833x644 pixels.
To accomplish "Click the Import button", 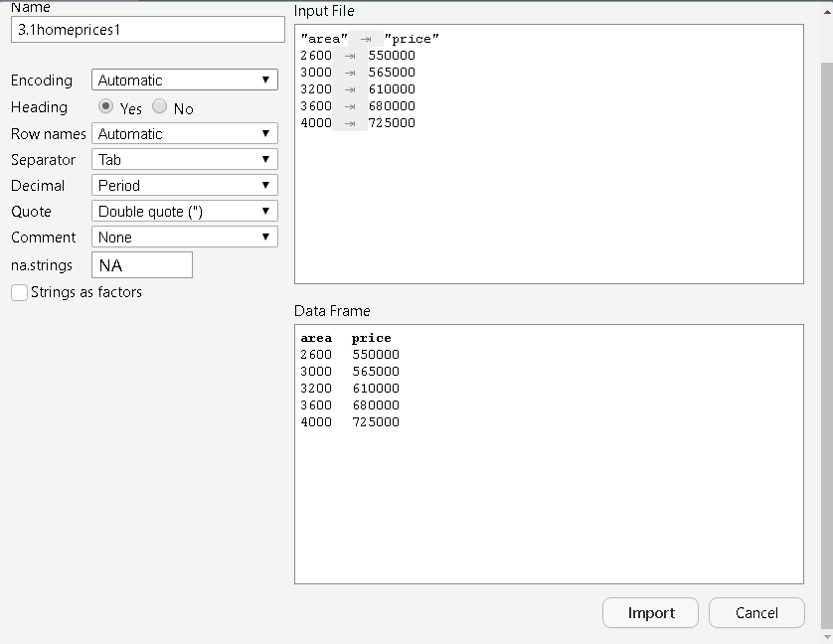I will coord(650,612).
